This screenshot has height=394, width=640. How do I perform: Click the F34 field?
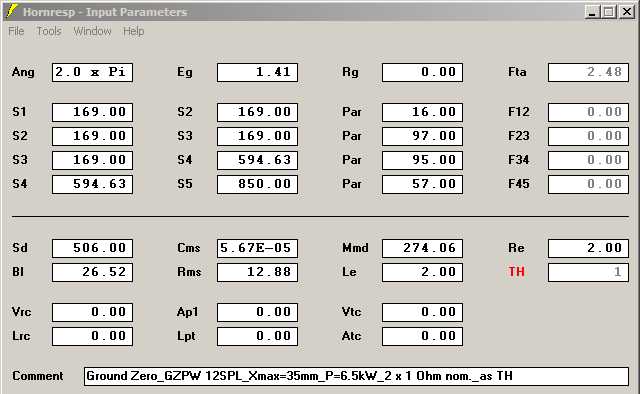tap(588, 160)
